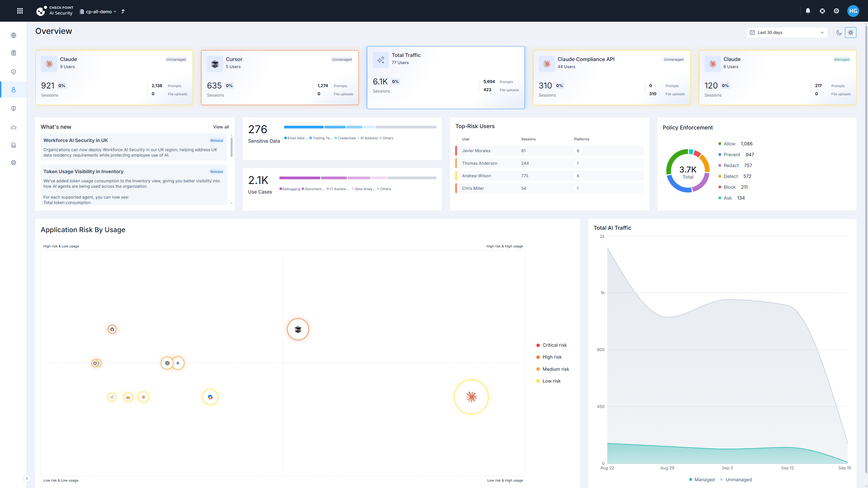
Task: Open the half-shield sidebar item
Action: coord(14,108)
